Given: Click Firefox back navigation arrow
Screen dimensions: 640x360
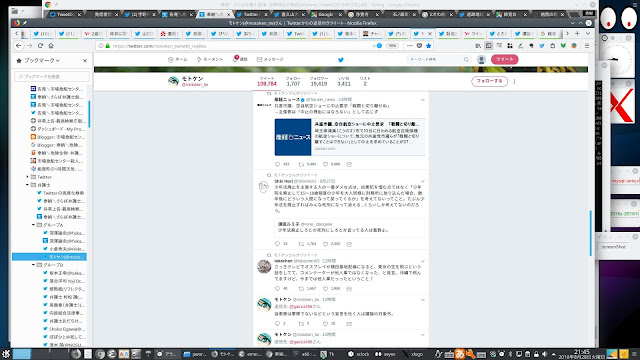Looking at the screenshot, I should (x=19, y=46).
